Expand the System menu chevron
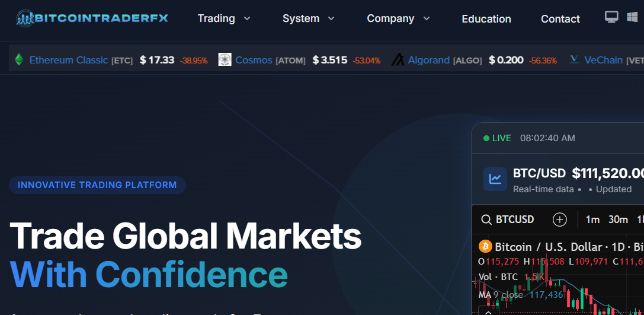This screenshot has height=315, width=644. [331, 18]
